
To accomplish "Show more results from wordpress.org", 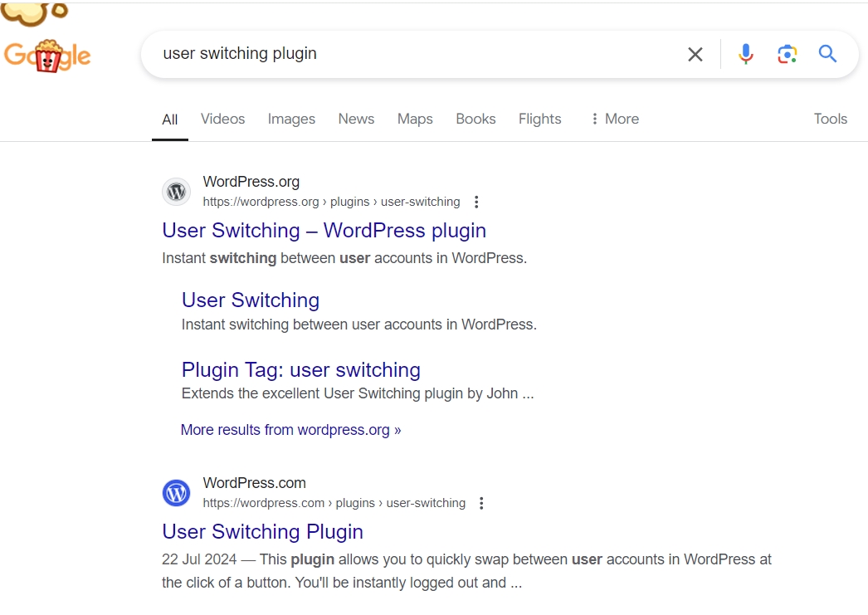I will tap(290, 430).
